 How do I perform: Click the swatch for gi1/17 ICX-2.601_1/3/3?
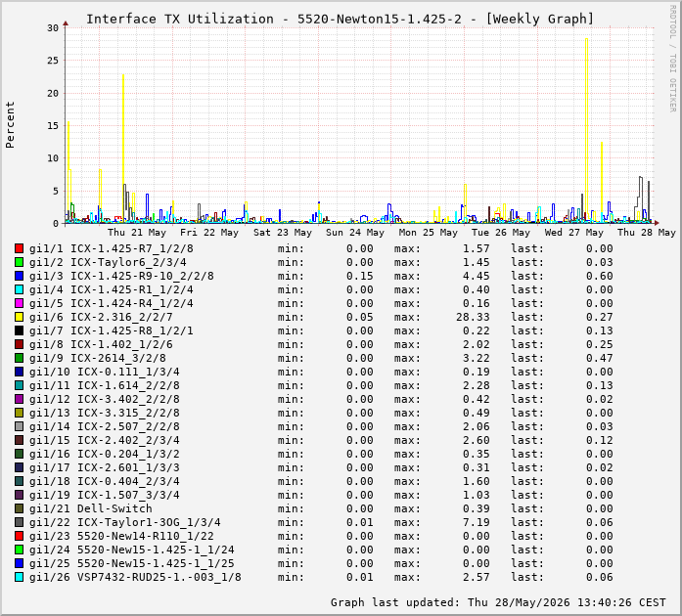[x=19, y=467]
